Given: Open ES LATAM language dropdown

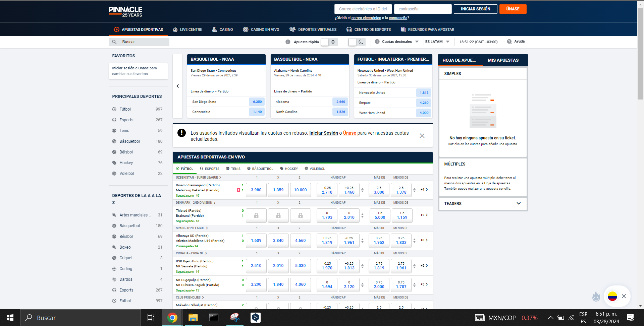Looking at the screenshot, I should (437, 42).
